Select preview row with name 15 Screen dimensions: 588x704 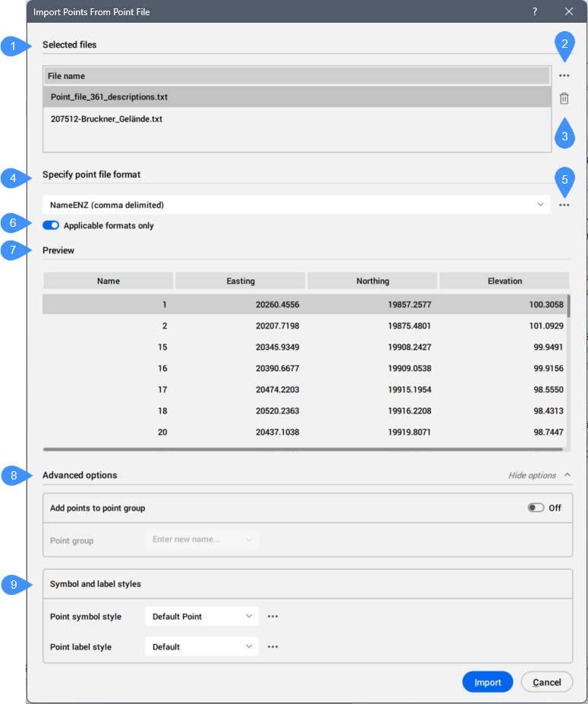click(303, 347)
